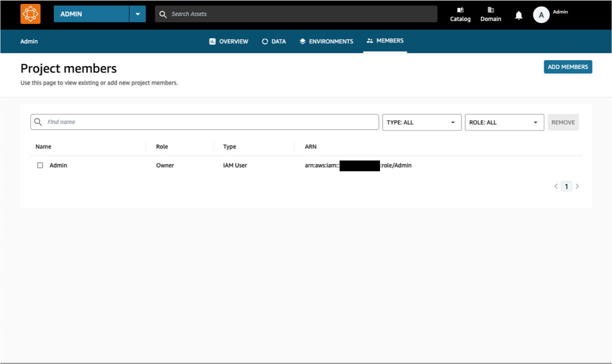612x364 pixels.
Task: Tick the Admin member checkbox
Action: [40, 165]
